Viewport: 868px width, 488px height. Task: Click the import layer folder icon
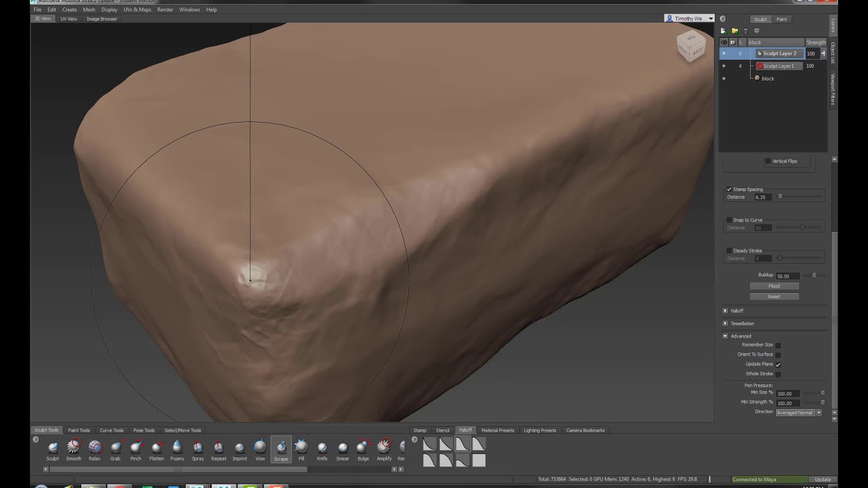[734, 31]
